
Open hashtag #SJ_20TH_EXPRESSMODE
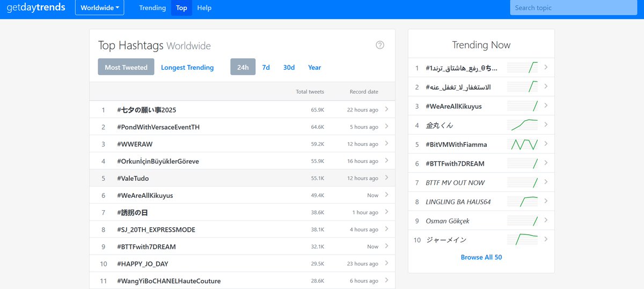point(156,229)
